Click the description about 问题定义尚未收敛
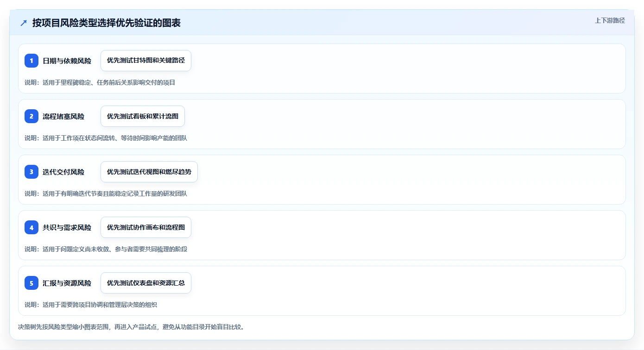This screenshot has height=350, width=644. (x=106, y=249)
